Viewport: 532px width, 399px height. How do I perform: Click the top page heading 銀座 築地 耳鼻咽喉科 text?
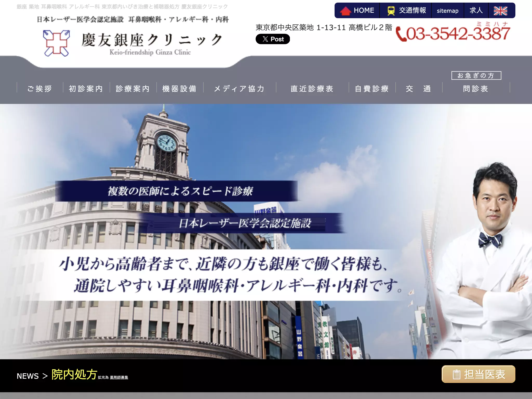pyautogui.click(x=122, y=6)
